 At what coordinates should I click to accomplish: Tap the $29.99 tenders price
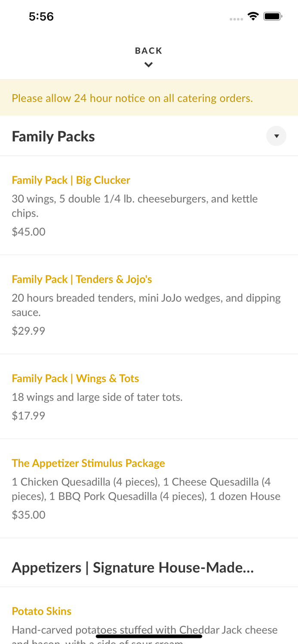(x=28, y=331)
